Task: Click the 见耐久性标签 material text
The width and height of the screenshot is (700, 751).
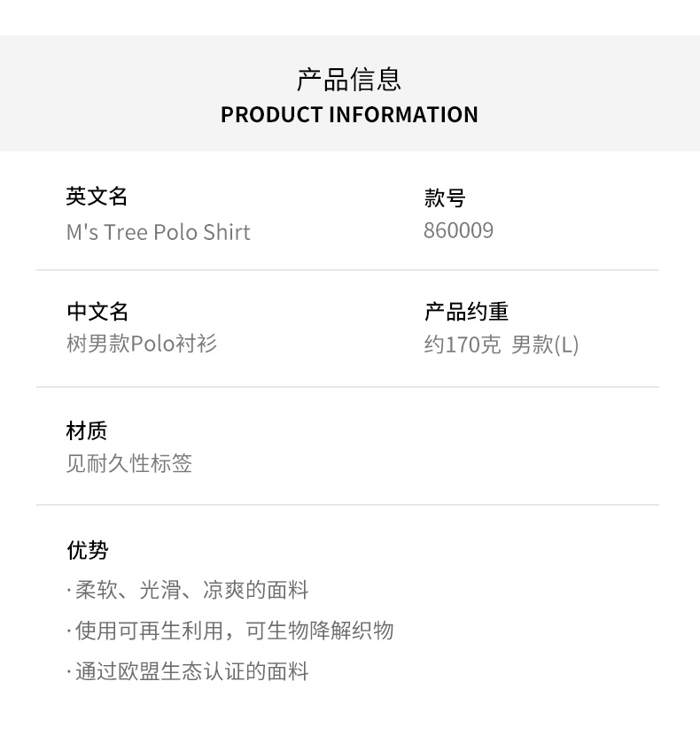Action: tap(129, 463)
